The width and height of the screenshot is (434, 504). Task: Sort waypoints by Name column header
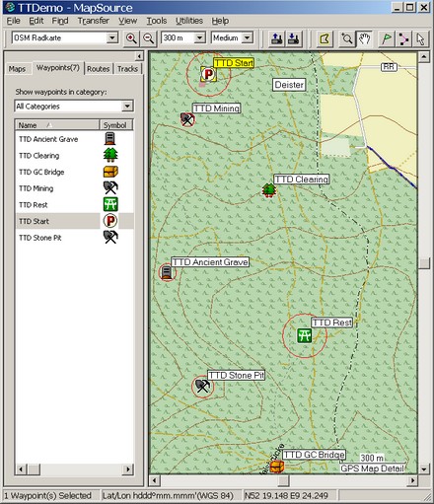(57, 125)
